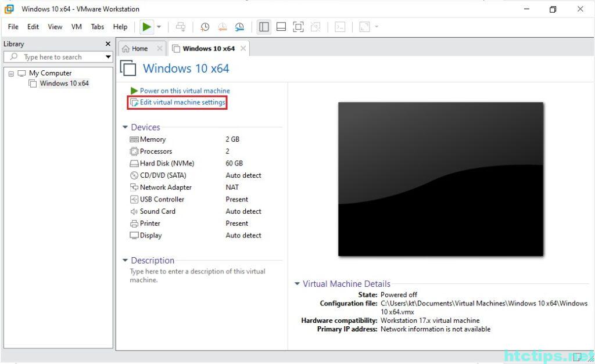Screen dimensions: 595x364
Task: Click the console view toolbar icon
Action: coord(340,27)
